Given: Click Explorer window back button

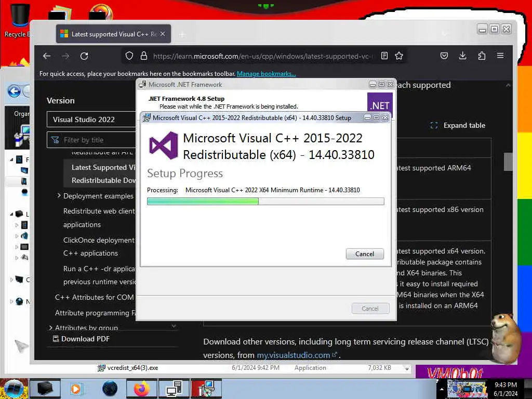Looking at the screenshot, I should click(x=14, y=91).
